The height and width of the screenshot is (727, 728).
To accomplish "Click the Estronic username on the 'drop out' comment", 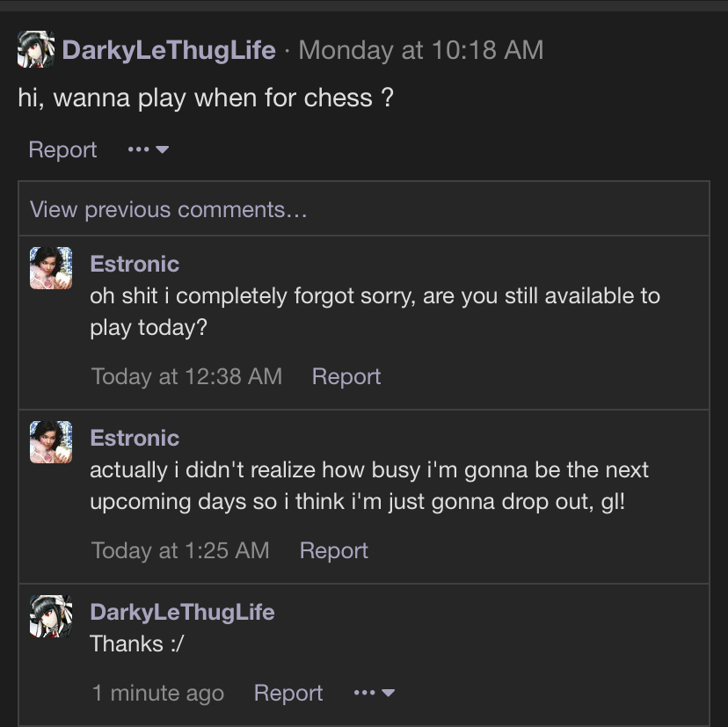I will (x=135, y=438).
